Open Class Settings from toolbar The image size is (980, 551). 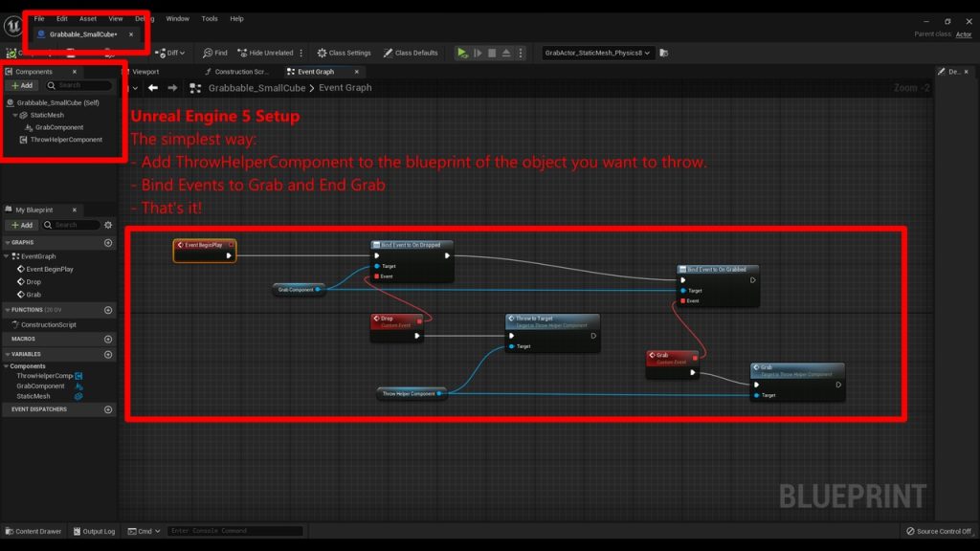coord(344,53)
